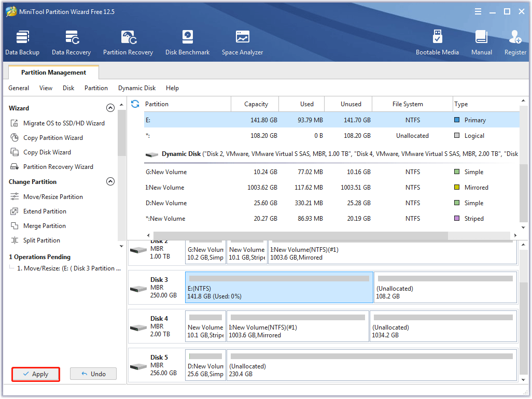Open the Data Backup tool

pyautogui.click(x=22, y=42)
